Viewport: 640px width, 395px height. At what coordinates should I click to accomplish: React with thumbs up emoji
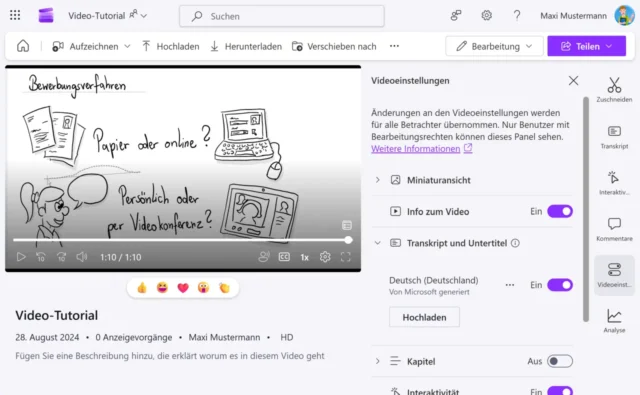click(x=142, y=288)
